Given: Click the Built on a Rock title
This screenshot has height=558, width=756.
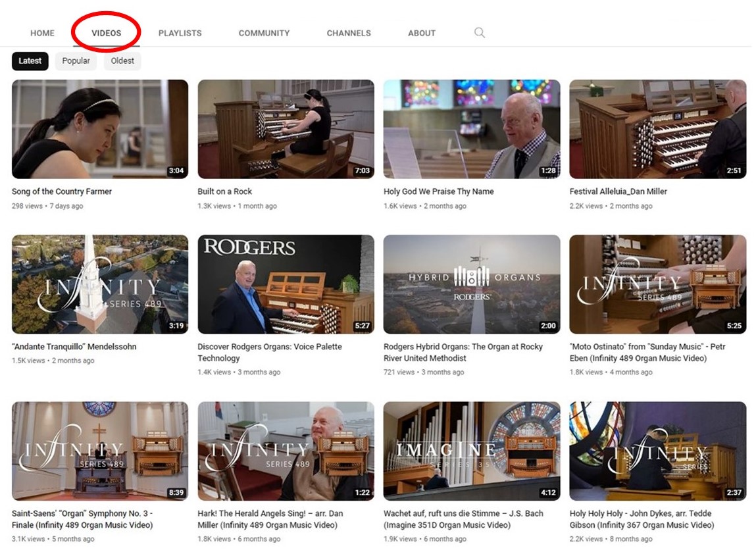Looking at the screenshot, I should [x=224, y=191].
